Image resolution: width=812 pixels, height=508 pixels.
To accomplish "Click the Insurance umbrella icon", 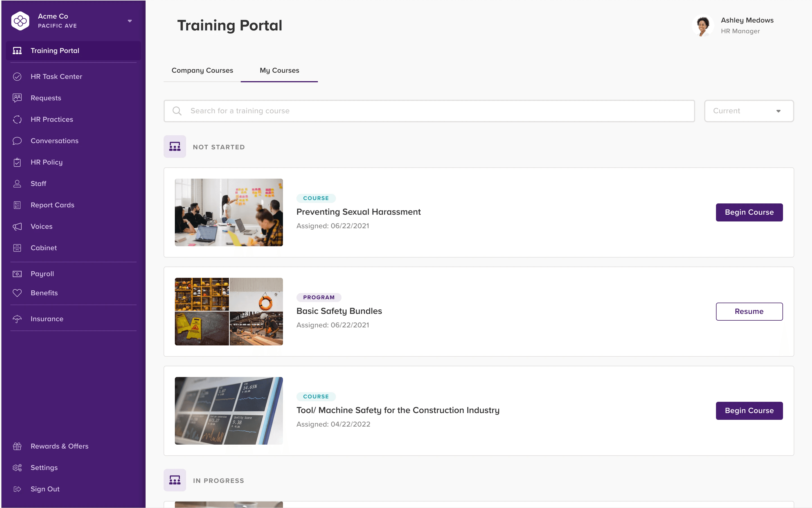I will [x=17, y=319].
